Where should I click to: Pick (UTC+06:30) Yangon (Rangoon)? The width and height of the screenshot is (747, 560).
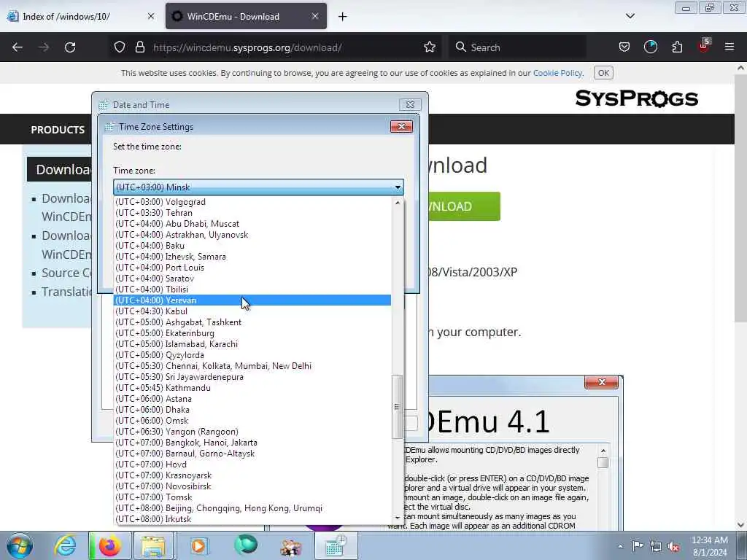coord(252,432)
